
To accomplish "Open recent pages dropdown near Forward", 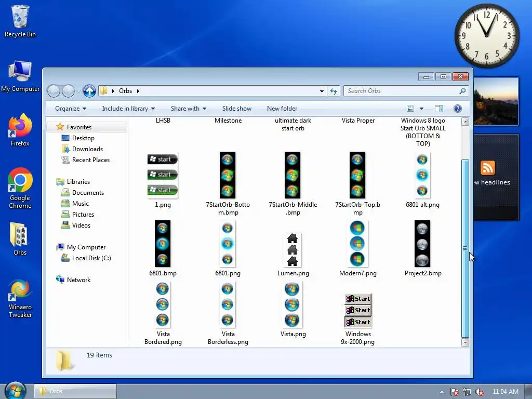I will (78, 91).
